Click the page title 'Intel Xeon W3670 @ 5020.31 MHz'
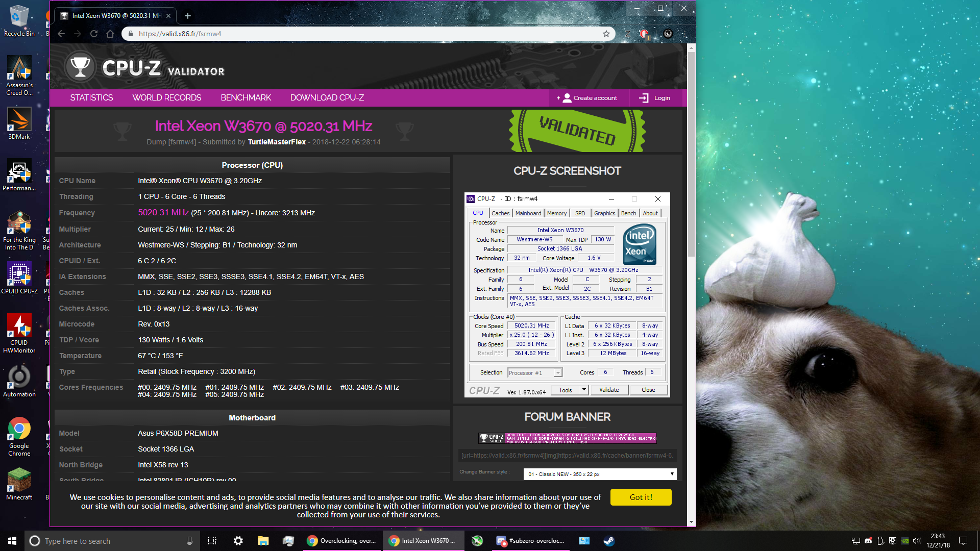Viewport: 980px width, 551px height. point(263,126)
